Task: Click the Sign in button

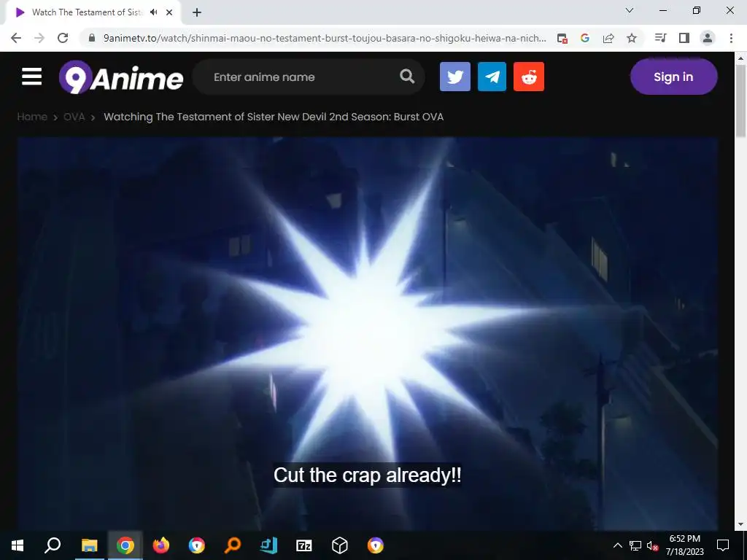Action: point(673,77)
